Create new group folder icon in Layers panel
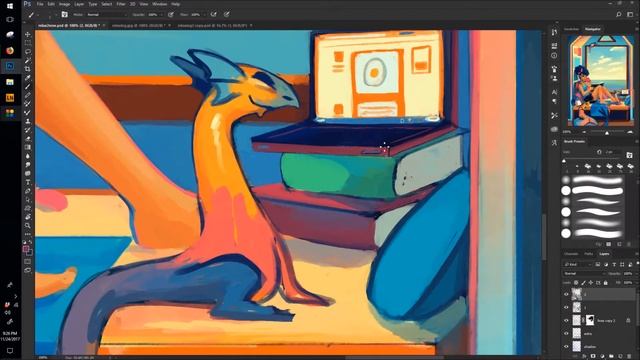640x360 pixels. pyautogui.click(x=611, y=356)
